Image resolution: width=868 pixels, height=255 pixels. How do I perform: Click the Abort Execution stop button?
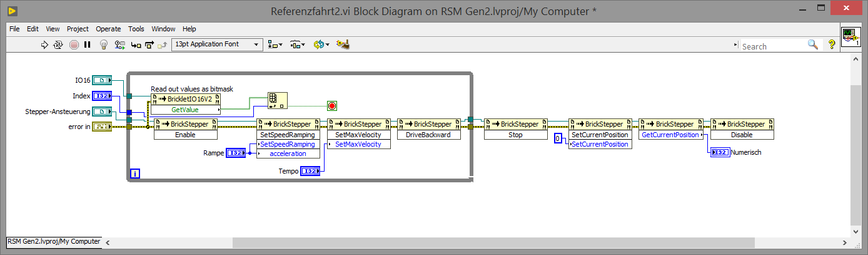tap(74, 44)
